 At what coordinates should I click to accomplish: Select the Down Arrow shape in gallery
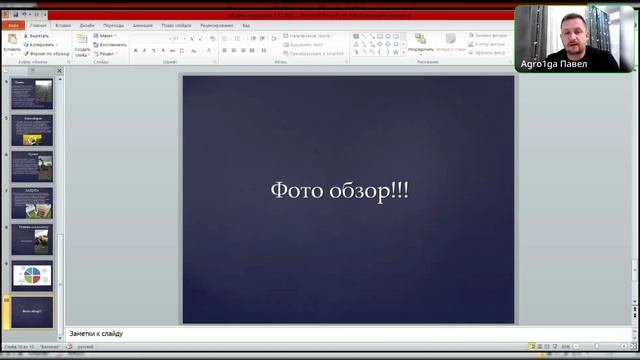[388, 44]
